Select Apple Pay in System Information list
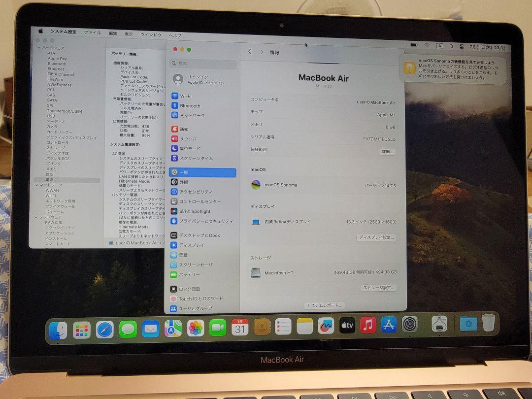Screen dimensions: 532x399 coord(57,58)
